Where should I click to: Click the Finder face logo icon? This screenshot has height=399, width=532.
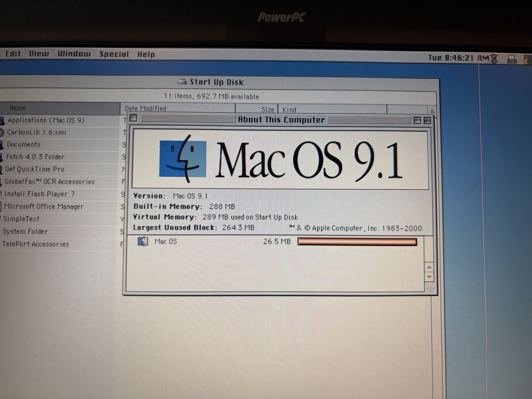[183, 159]
